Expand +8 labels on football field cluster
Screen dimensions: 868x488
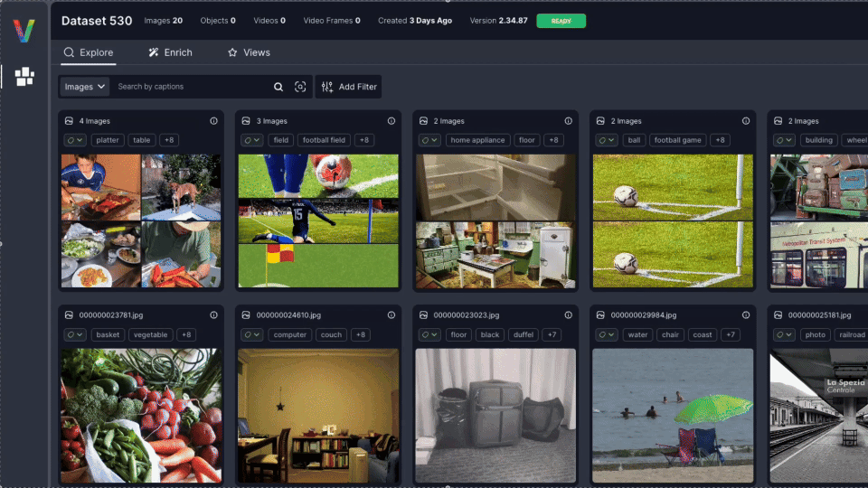point(364,140)
